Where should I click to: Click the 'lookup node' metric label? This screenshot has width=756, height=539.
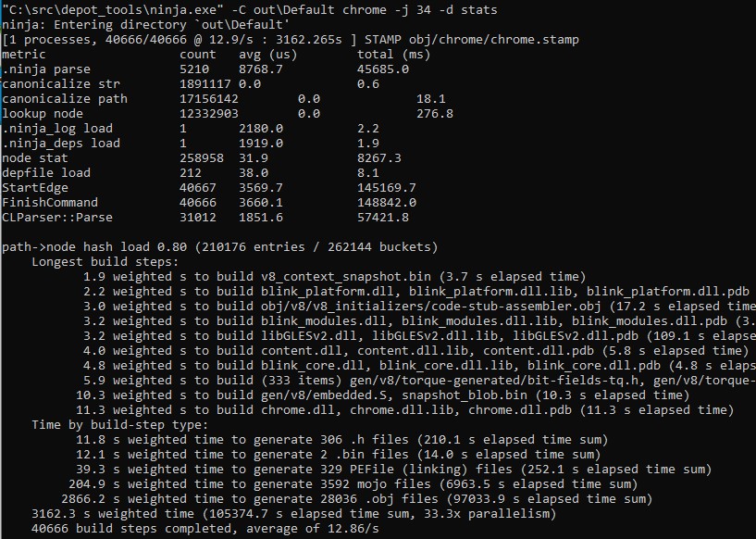pos(43,114)
